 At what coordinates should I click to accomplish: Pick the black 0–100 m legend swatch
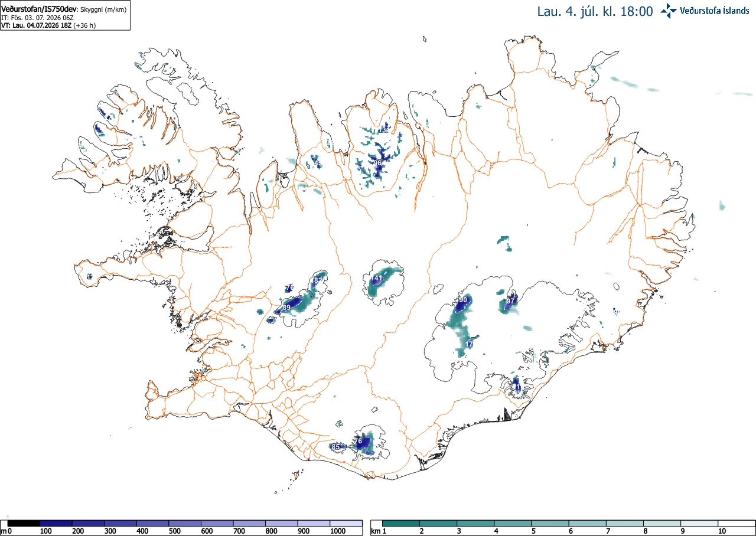(x=24, y=523)
